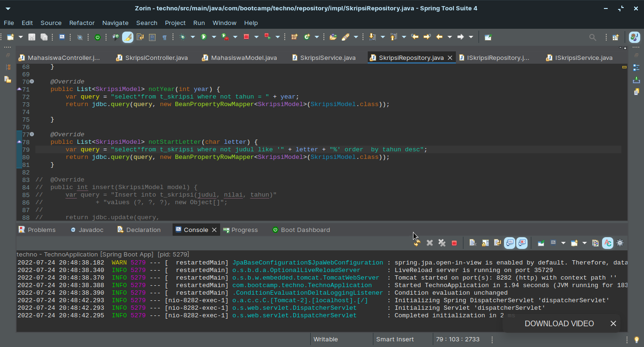
Task: Start debugging with the bug icon
Action: [x=183, y=37]
